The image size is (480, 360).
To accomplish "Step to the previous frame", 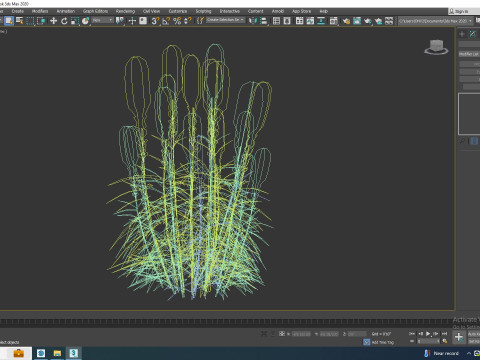I will coord(420,333).
